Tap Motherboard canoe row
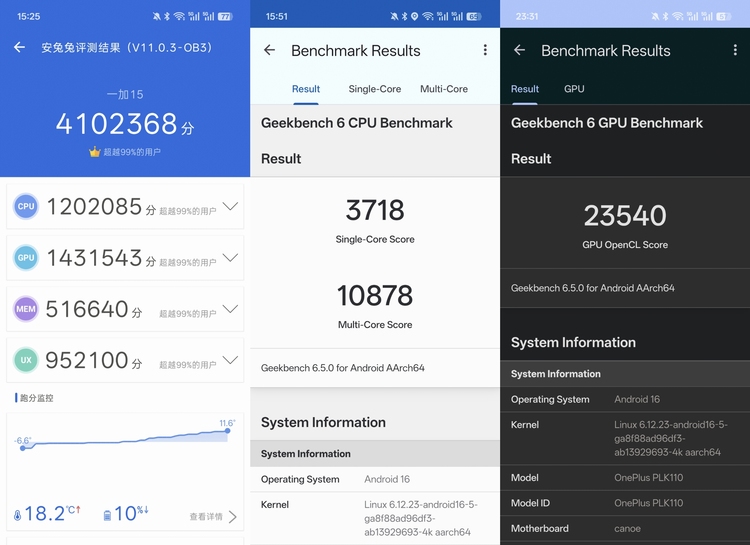The width and height of the screenshot is (750, 545). pos(625,528)
